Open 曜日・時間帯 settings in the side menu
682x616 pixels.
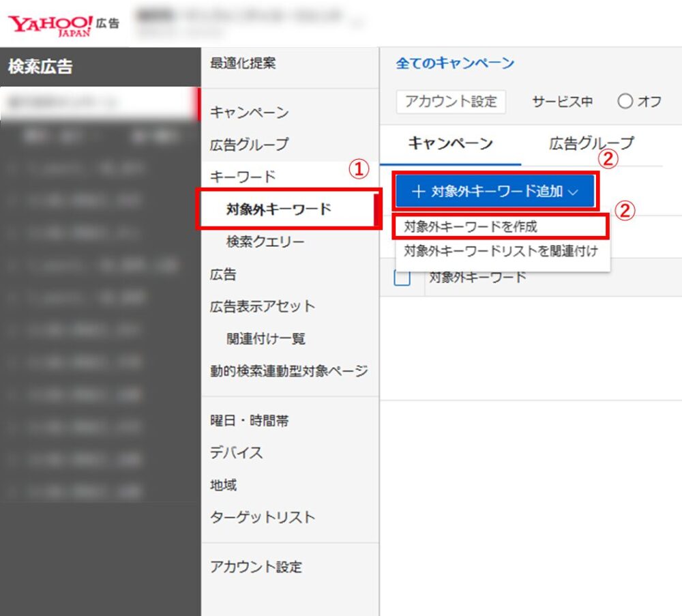(249, 421)
